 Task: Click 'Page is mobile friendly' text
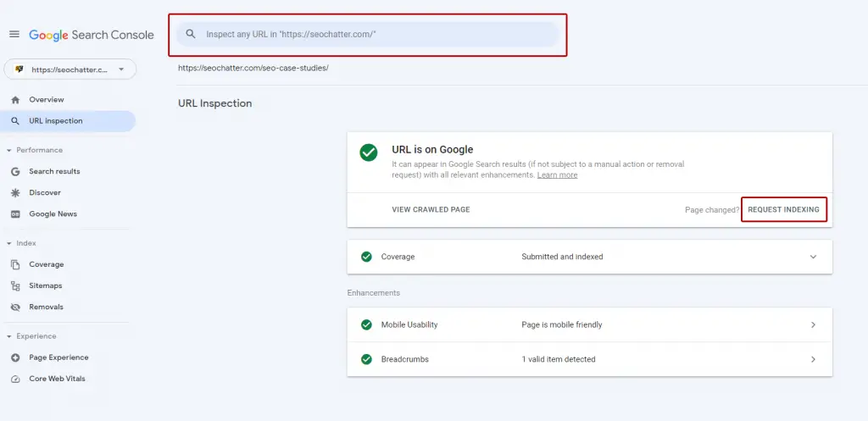point(561,324)
